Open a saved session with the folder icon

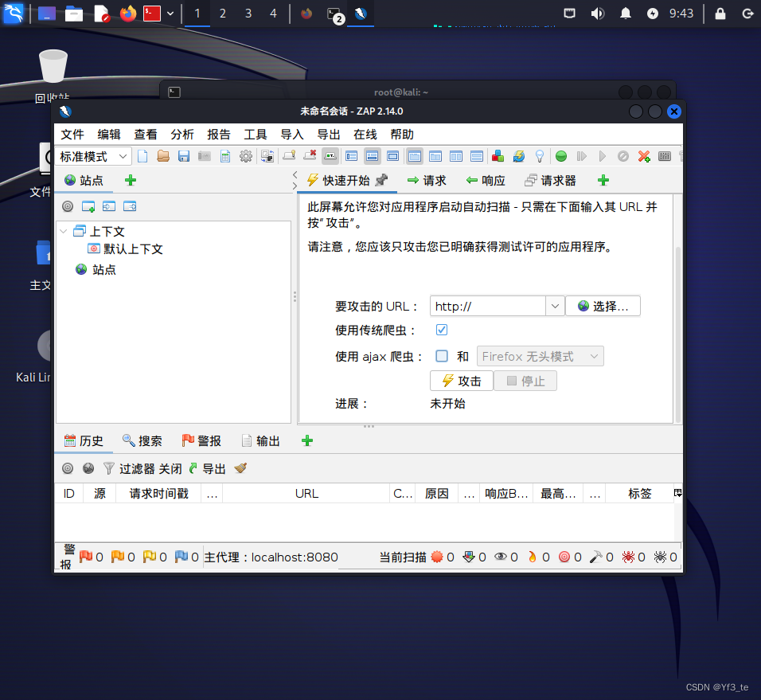coord(163,156)
